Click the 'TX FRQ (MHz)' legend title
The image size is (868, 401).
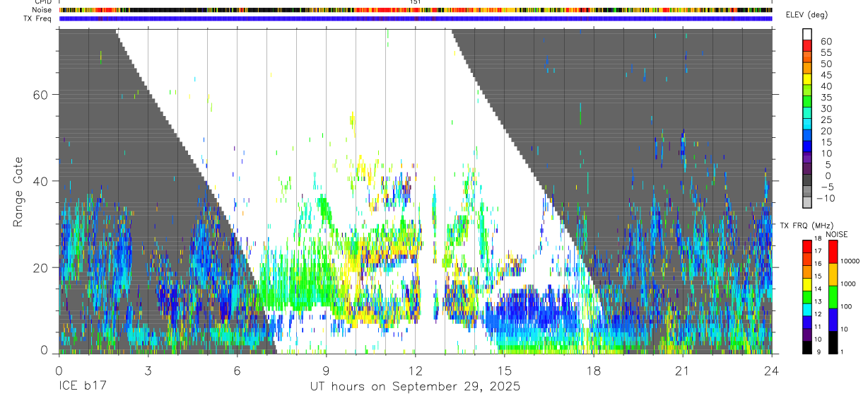click(806, 226)
